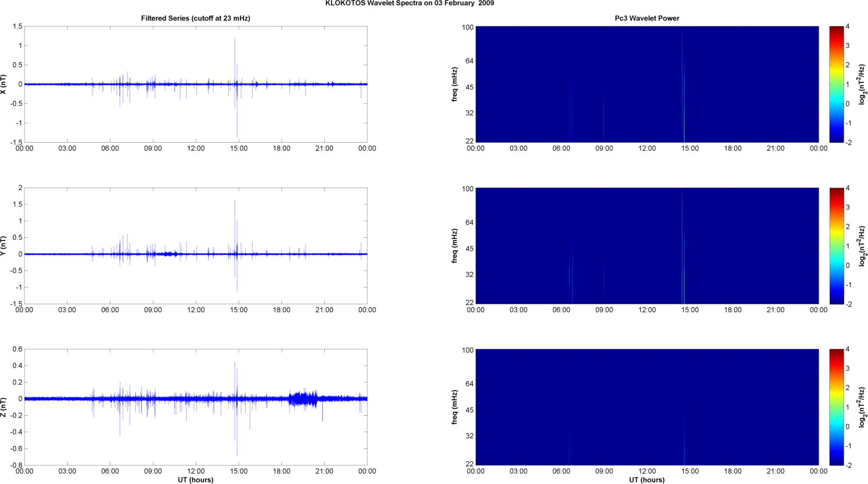
Task: Click the KLOKOTOS Wavelet Spectra main title
Action: coord(409,3)
